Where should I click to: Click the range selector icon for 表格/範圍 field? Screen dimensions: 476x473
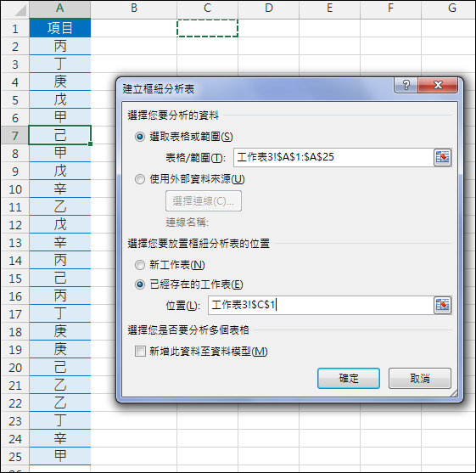(x=442, y=157)
